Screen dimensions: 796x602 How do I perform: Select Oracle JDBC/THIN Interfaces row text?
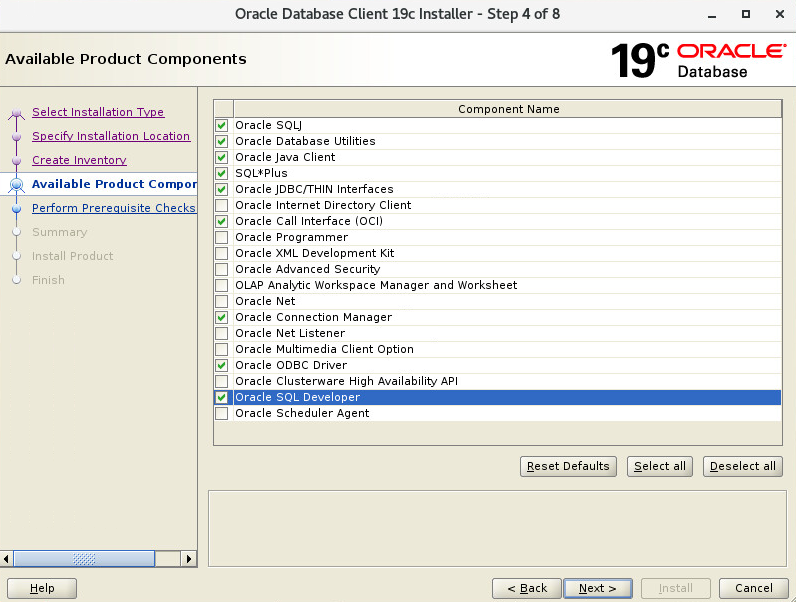point(314,189)
